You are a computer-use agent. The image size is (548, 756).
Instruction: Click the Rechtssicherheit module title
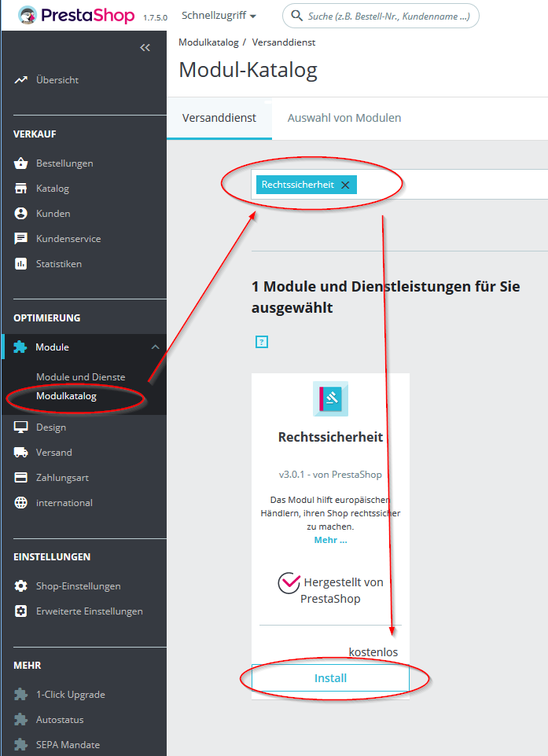[x=330, y=437]
